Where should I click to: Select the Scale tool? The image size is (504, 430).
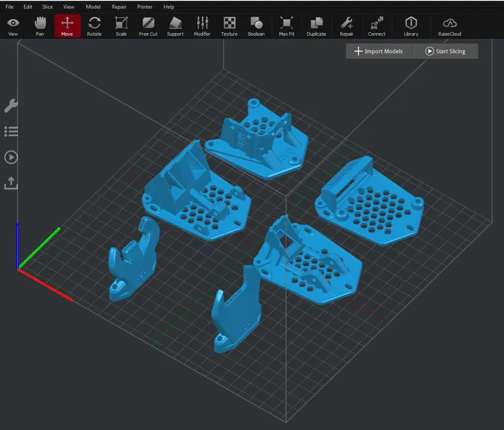coord(121,26)
